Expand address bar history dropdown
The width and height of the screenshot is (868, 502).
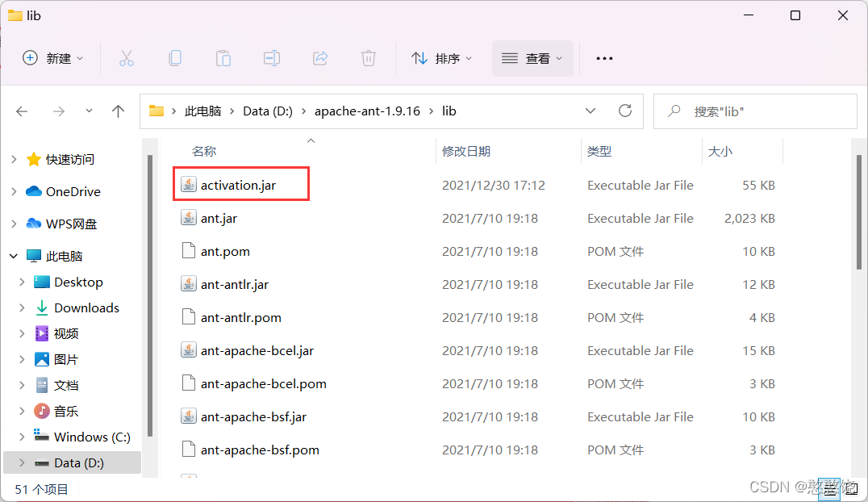click(590, 111)
